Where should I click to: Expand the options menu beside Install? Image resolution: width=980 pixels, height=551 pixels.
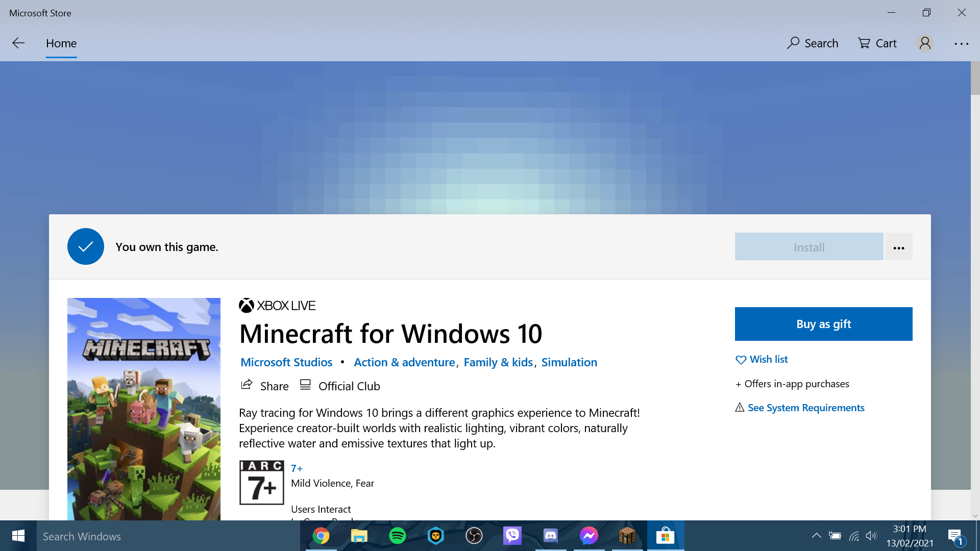[899, 247]
